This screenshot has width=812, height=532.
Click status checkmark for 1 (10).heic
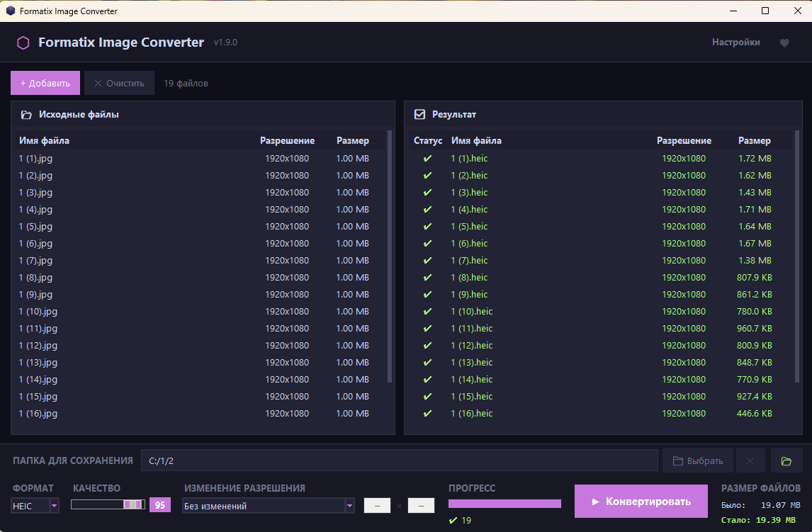[428, 312]
